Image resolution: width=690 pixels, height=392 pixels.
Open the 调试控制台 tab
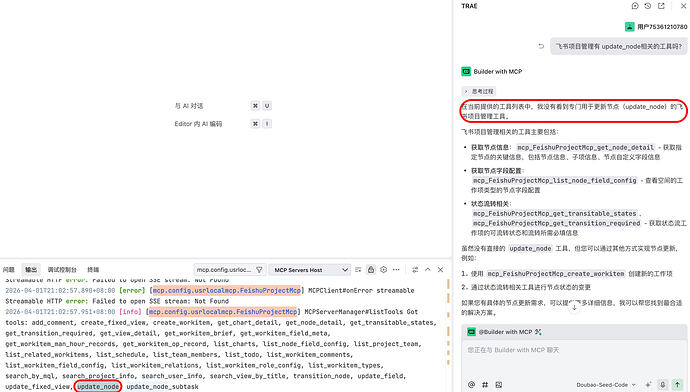(x=62, y=270)
